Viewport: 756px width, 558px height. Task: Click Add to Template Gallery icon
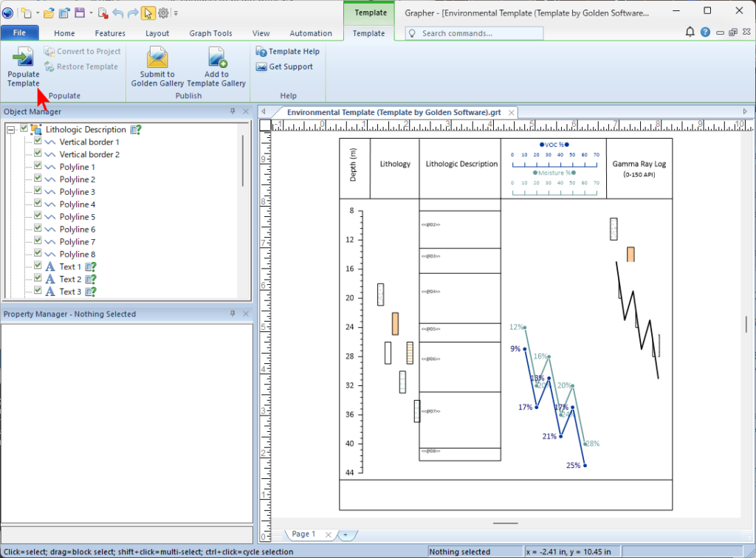[x=216, y=58]
